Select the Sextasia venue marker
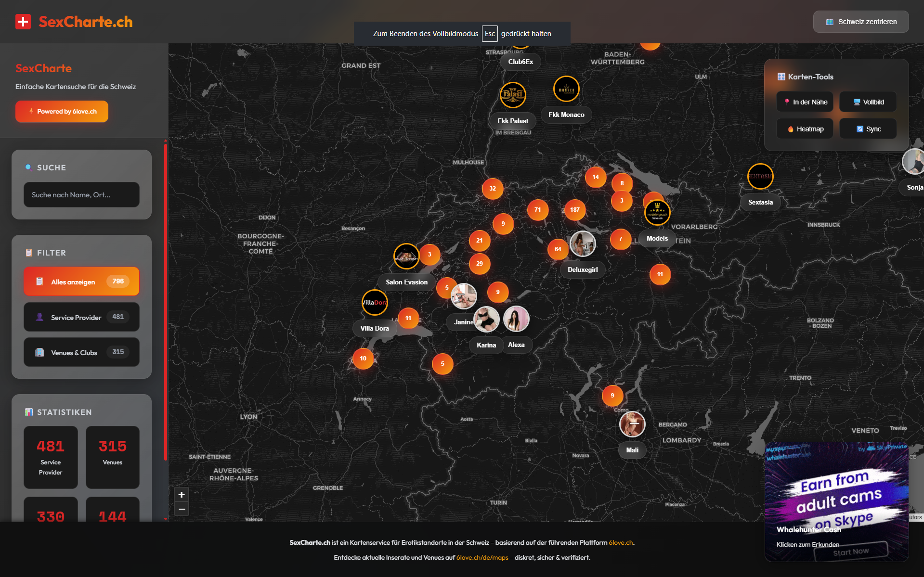Screen dimensions: 924x577 pos(760,177)
